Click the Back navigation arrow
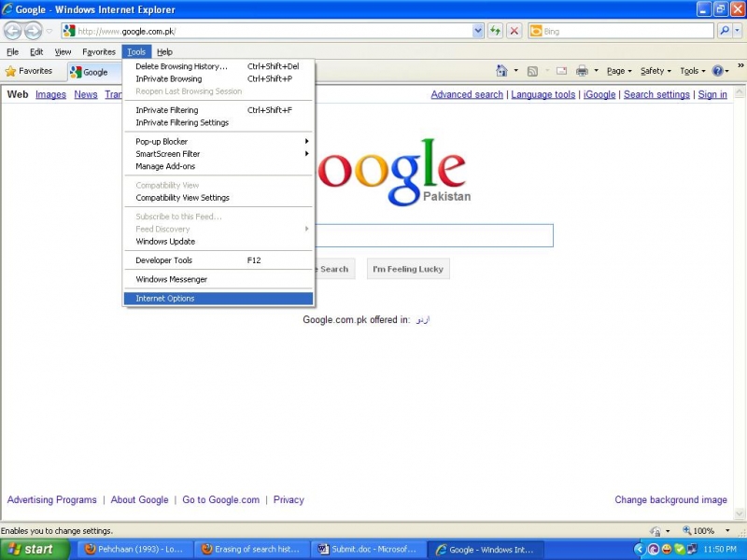The height and width of the screenshot is (560, 747). (x=12, y=30)
